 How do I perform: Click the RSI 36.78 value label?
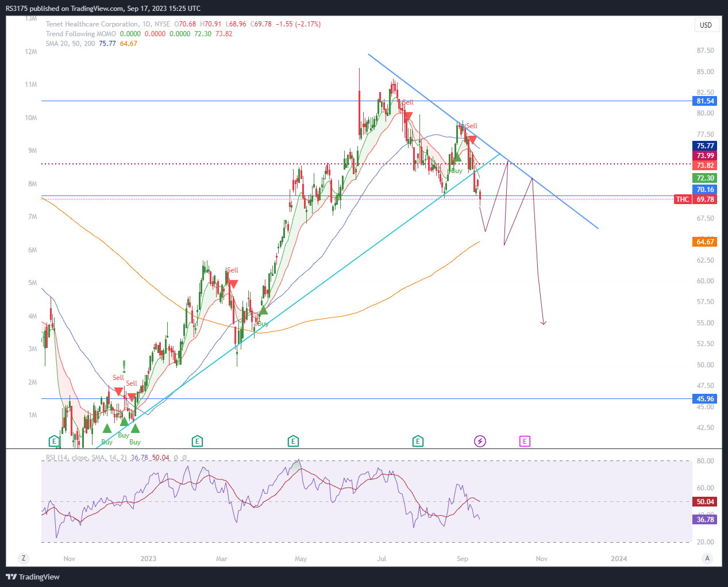pos(705,520)
